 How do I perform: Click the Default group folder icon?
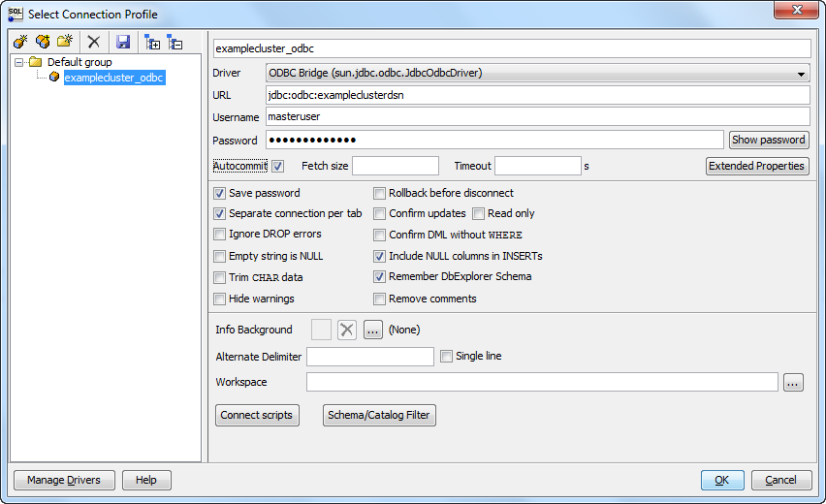tap(35, 62)
